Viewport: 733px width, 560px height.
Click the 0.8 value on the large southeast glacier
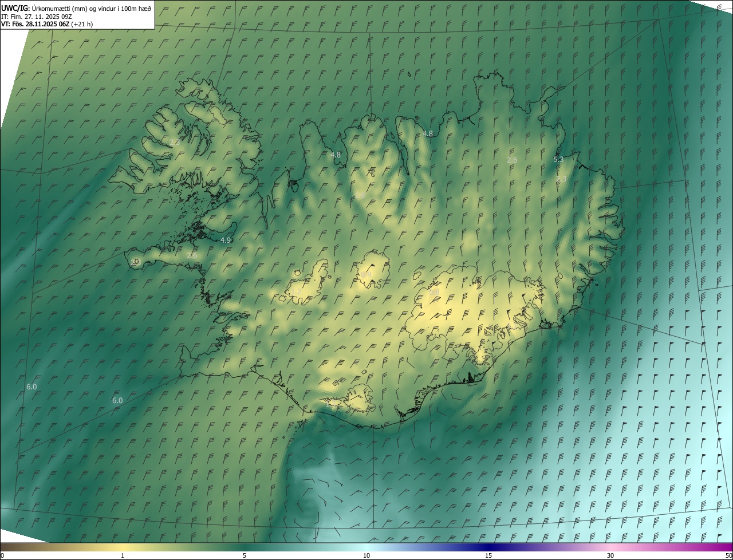[x=434, y=292]
